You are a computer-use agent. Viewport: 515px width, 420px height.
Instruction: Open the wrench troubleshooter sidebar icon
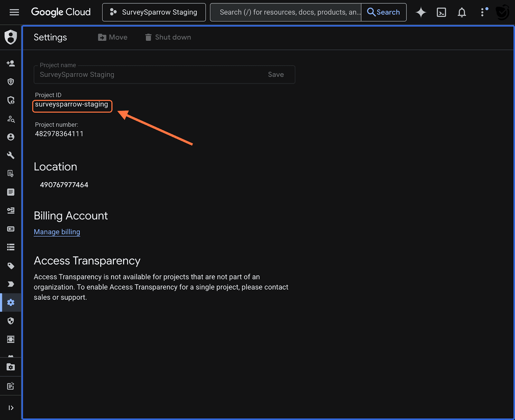coord(11,155)
